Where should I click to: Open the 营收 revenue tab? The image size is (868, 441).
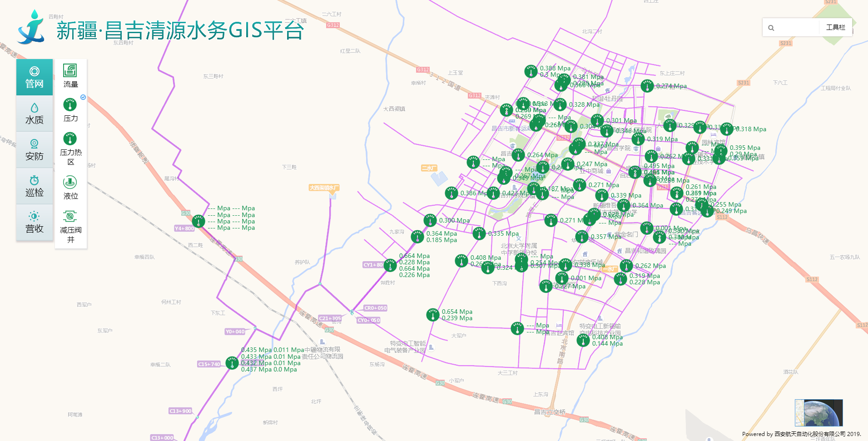coord(35,223)
